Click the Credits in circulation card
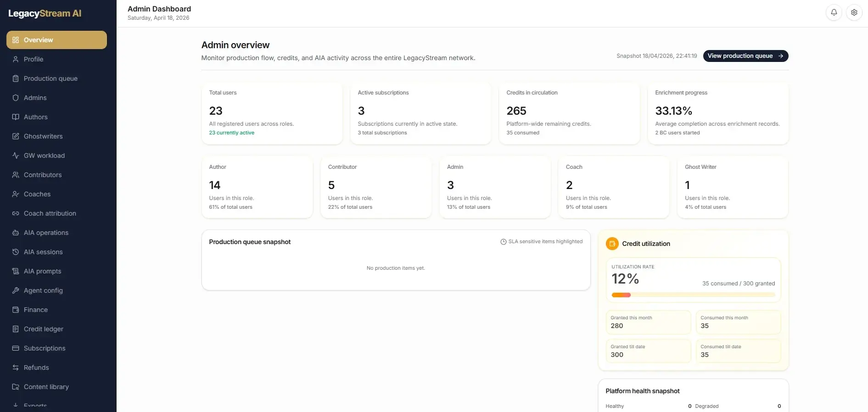 569,113
